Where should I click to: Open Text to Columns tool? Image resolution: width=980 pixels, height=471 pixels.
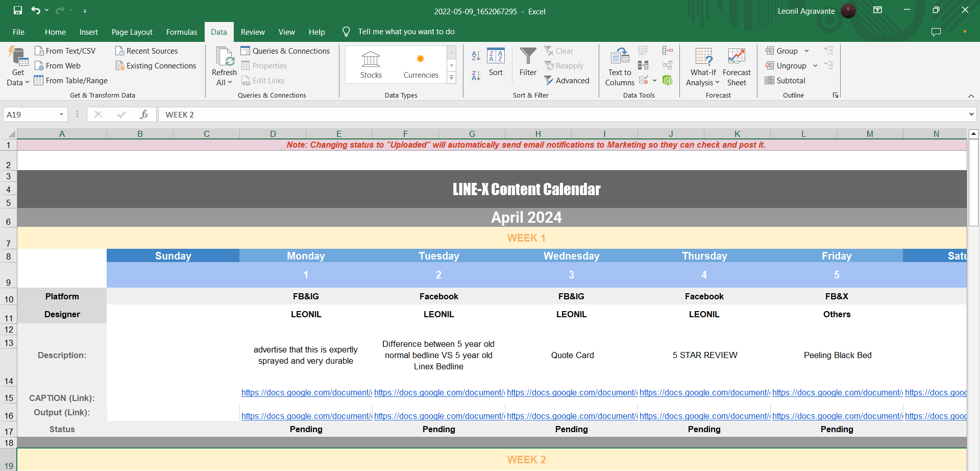620,67
